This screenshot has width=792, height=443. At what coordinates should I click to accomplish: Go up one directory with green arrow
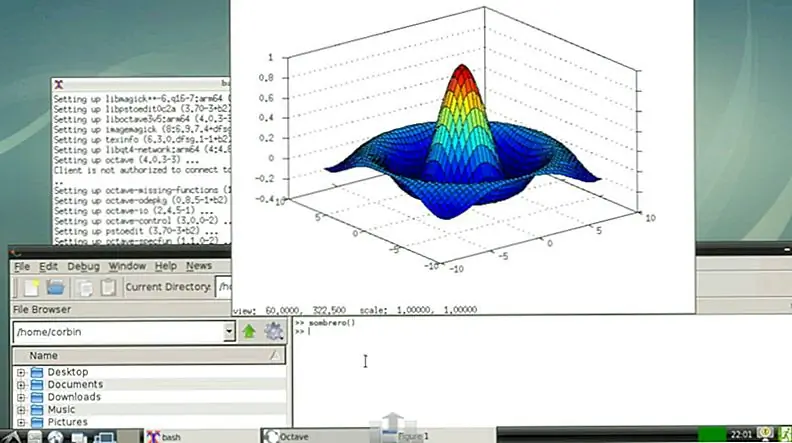tap(249, 331)
